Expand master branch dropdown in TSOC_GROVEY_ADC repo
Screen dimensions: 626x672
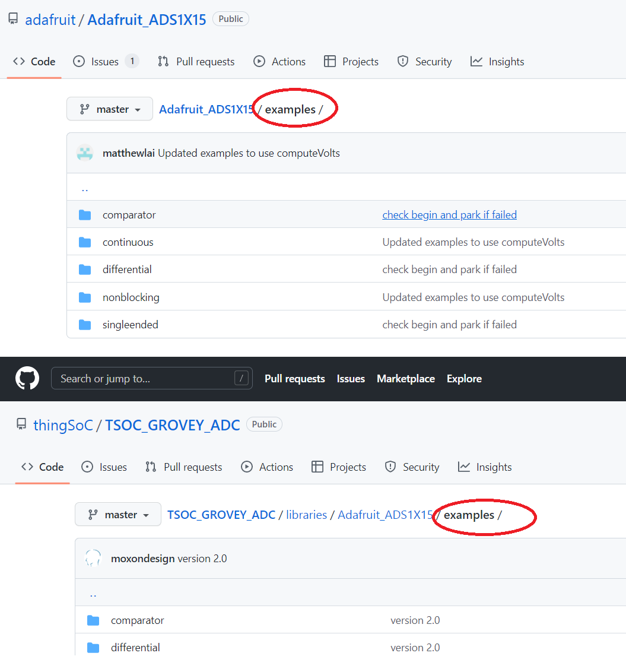(118, 514)
